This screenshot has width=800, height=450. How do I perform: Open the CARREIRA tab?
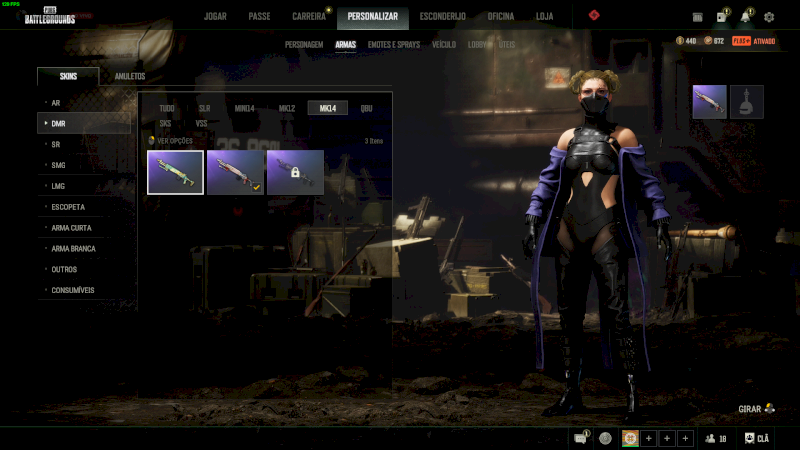309,16
